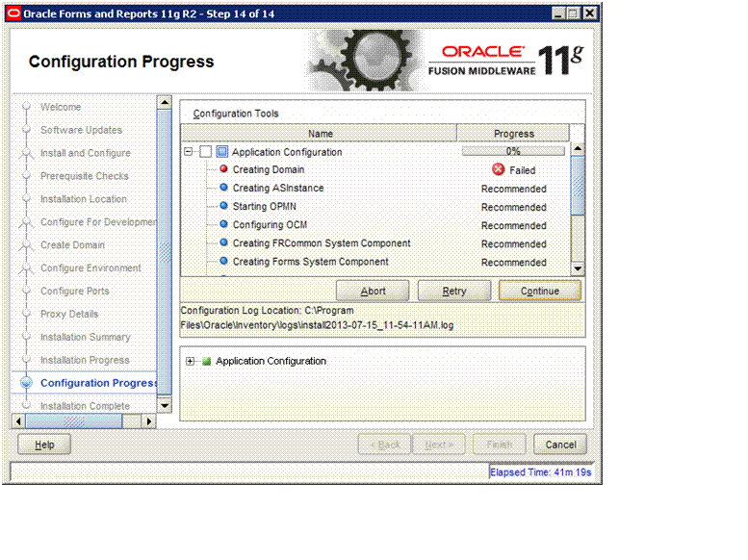Expand Application Configuration in lower log panel
Image resolution: width=748 pixels, height=560 pixels.
click(191, 362)
